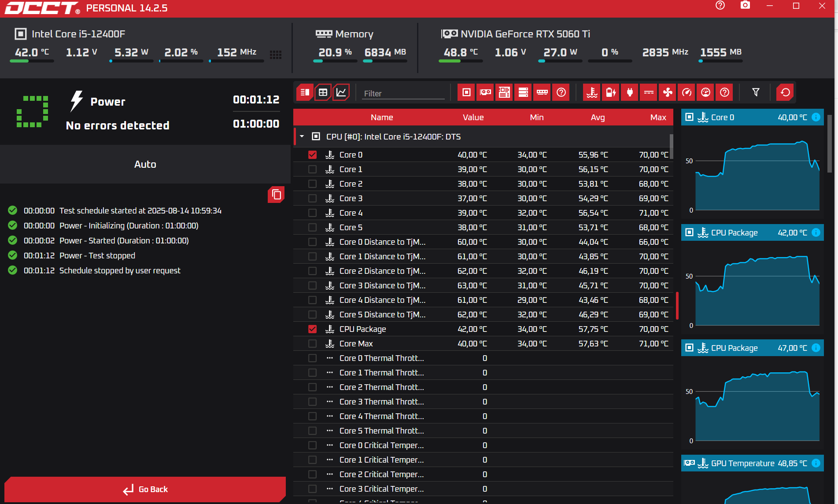Image resolution: width=838 pixels, height=504 pixels.
Task: Sort by the Value column header
Action: pyautogui.click(x=473, y=118)
